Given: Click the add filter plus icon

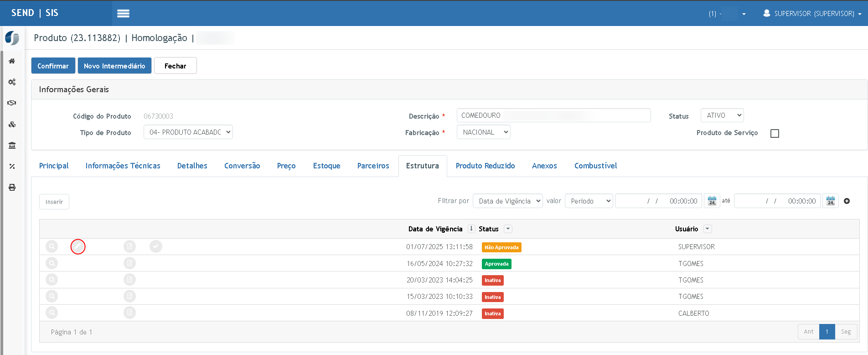Looking at the screenshot, I should (x=847, y=201).
